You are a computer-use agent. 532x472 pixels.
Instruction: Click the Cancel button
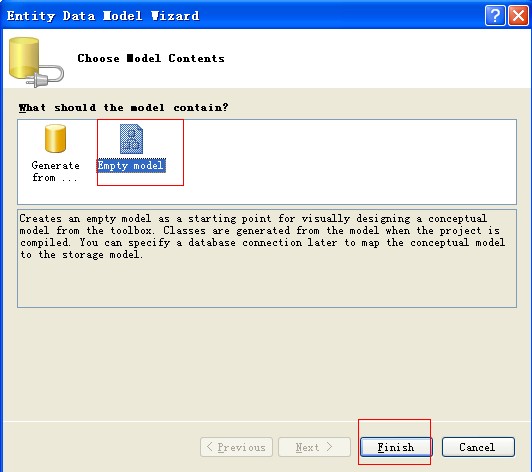click(478, 447)
